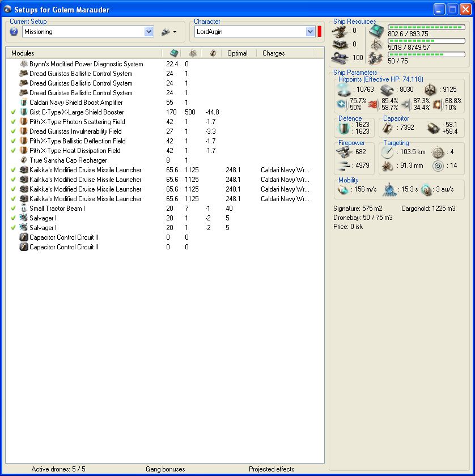This screenshot has height=476, width=475.
Task: Click the armor hitpoints icon
Action: point(387,90)
